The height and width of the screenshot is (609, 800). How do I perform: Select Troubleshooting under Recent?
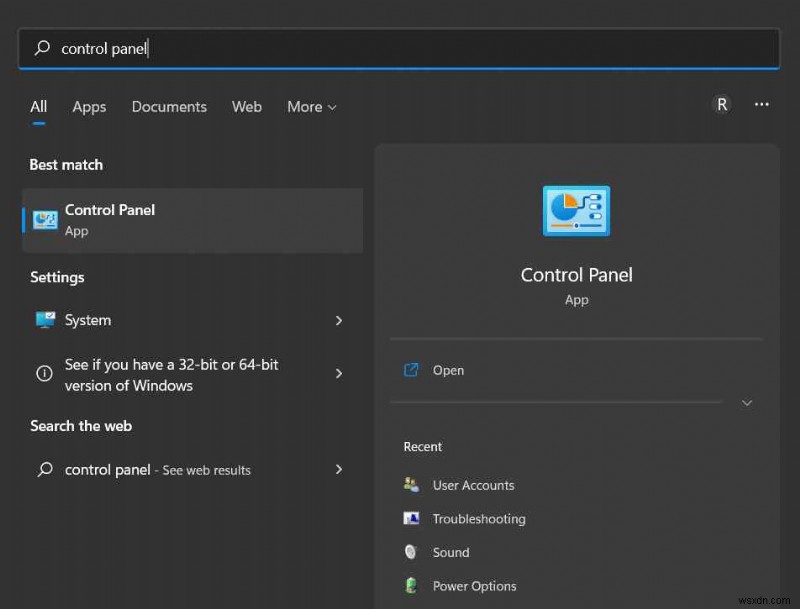tap(481, 519)
